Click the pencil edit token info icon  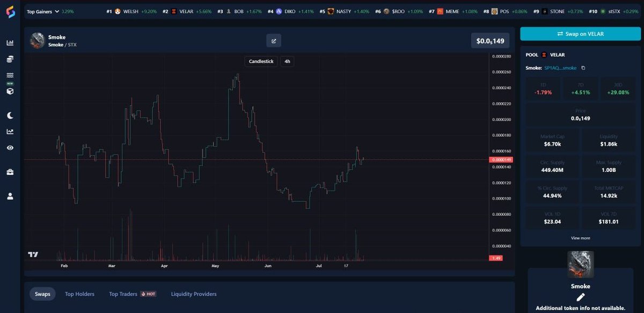(x=580, y=297)
